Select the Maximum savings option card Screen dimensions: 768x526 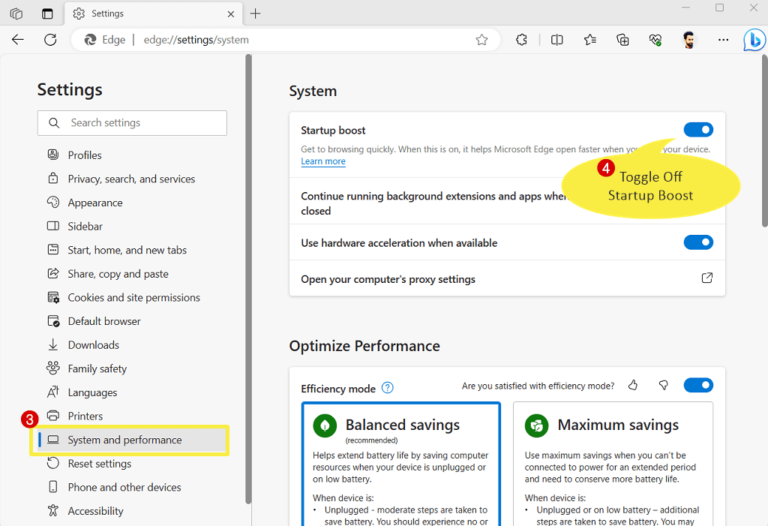[x=612, y=460]
